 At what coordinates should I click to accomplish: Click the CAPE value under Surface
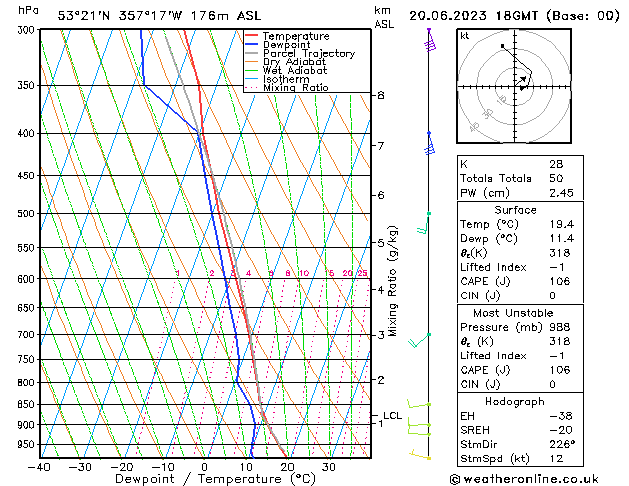[560, 281]
